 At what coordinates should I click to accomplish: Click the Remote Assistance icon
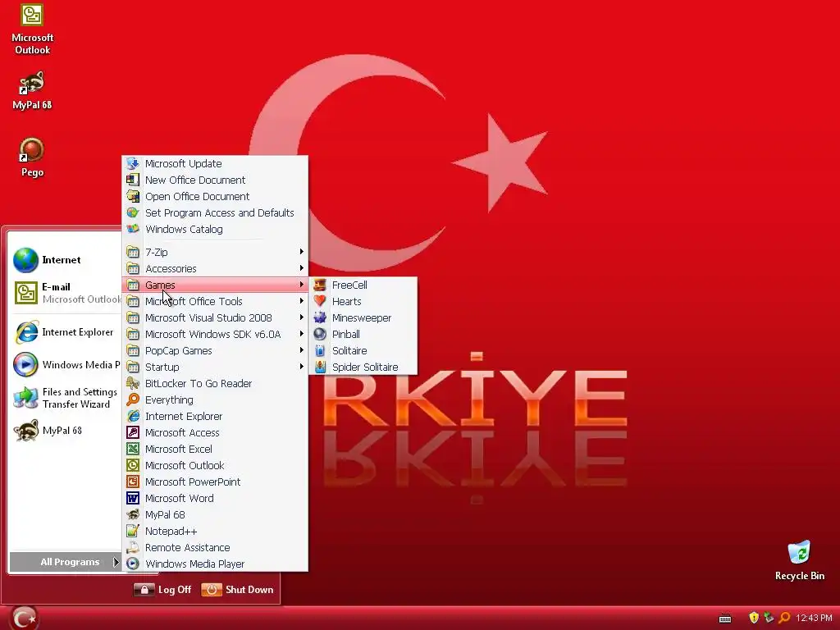(x=133, y=547)
